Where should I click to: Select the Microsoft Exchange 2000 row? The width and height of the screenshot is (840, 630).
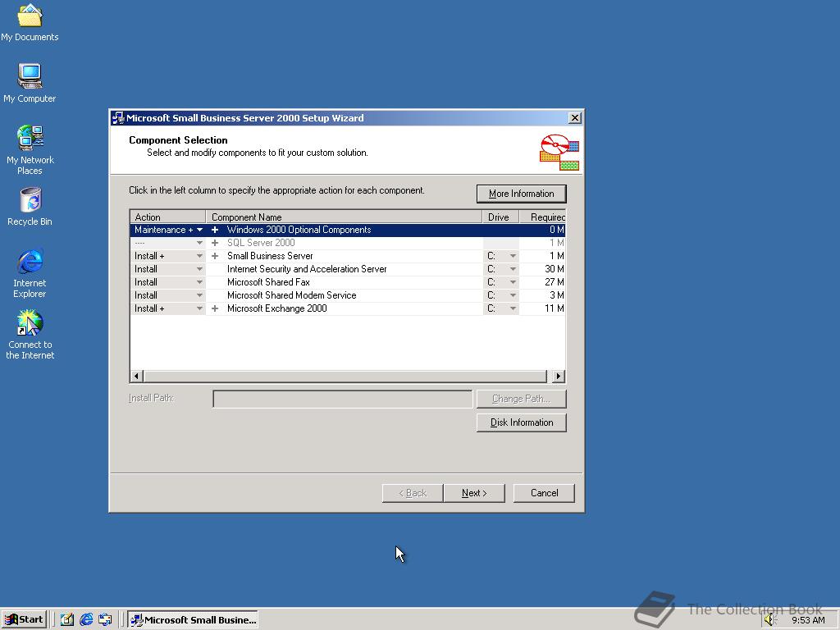click(348, 308)
